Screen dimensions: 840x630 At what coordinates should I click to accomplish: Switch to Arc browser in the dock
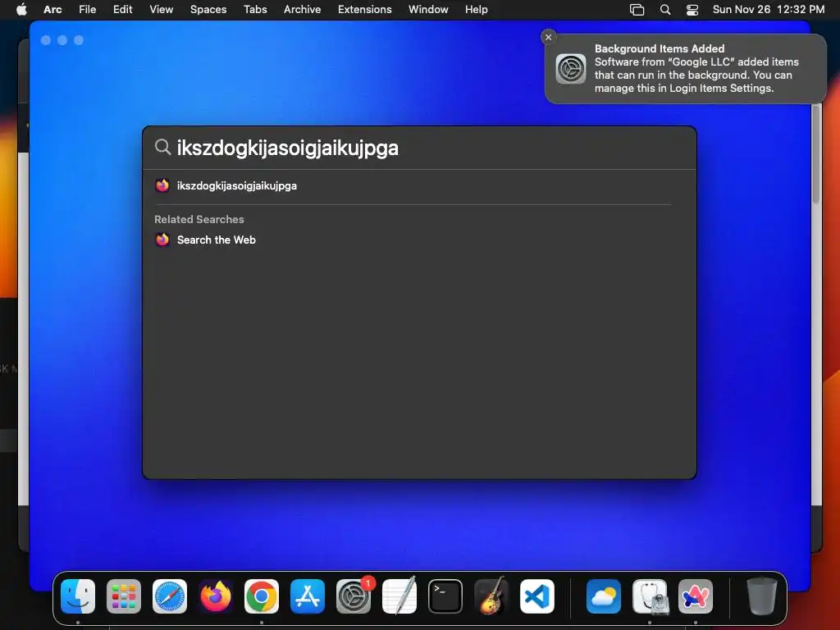tap(696, 596)
